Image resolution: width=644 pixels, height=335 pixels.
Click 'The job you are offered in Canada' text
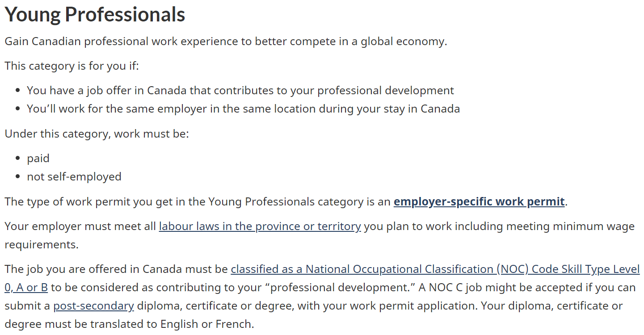coord(116,269)
